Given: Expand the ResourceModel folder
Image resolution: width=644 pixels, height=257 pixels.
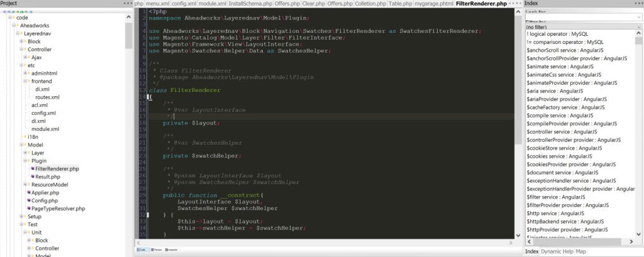Looking at the screenshot, I should tap(25, 185).
